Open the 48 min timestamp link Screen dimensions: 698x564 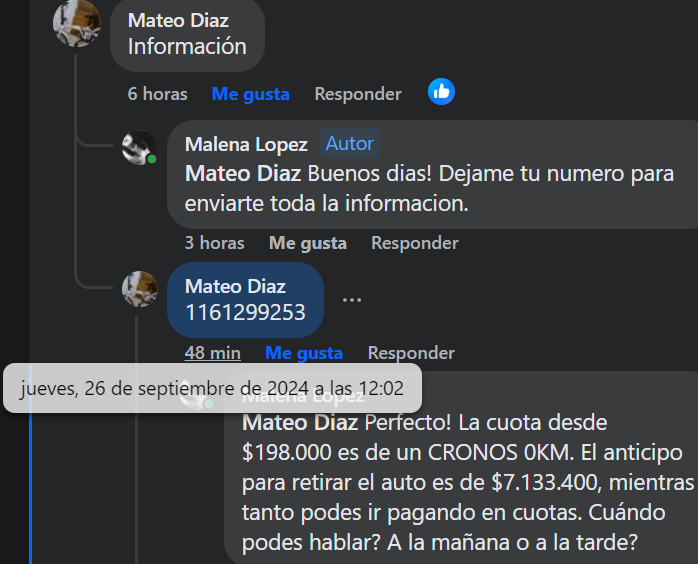pyautogui.click(x=213, y=353)
